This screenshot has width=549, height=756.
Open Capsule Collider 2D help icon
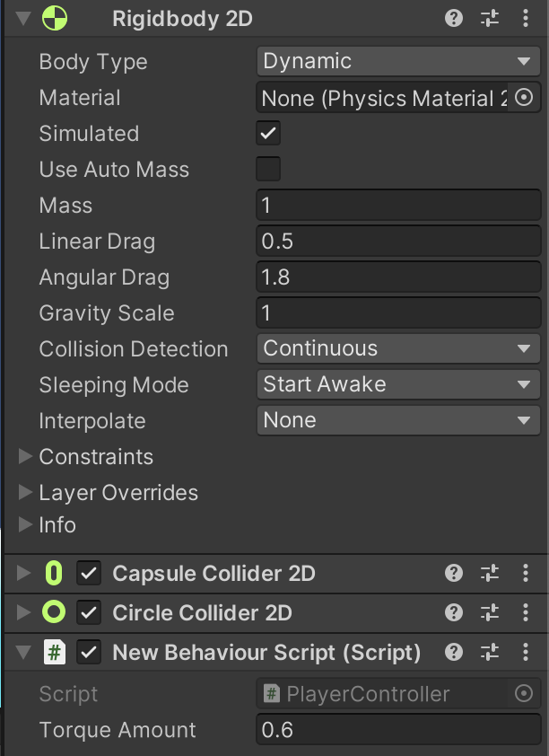point(455,573)
